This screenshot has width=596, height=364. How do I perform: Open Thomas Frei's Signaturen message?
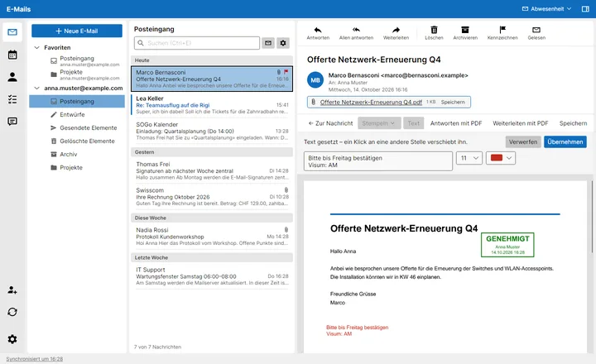tap(212, 170)
